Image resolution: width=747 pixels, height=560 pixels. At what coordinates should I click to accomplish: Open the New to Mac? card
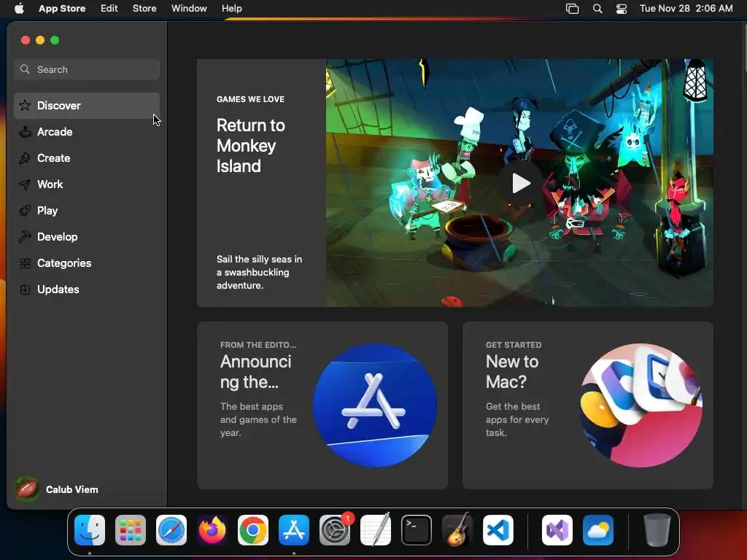coord(588,405)
